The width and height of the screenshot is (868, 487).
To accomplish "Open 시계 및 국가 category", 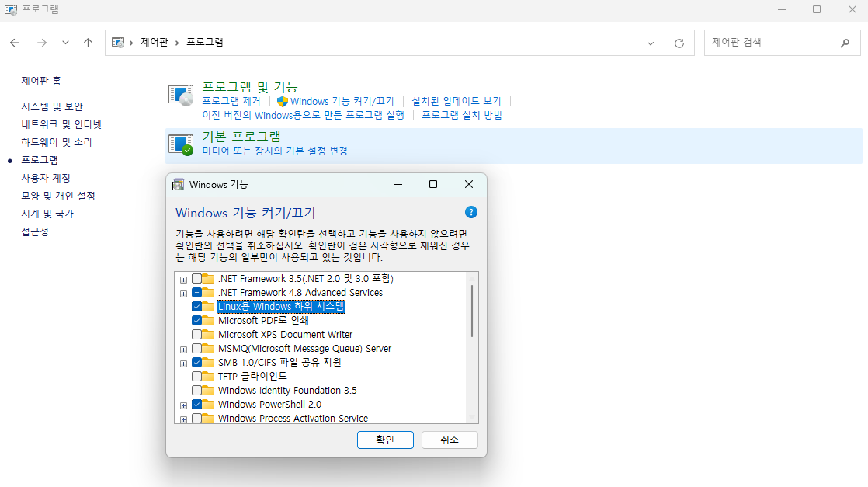I will point(47,214).
